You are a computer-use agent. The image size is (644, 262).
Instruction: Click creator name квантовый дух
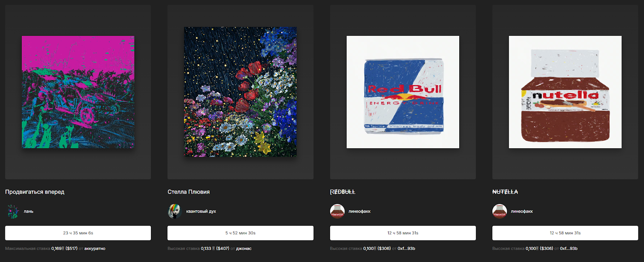[x=201, y=211]
